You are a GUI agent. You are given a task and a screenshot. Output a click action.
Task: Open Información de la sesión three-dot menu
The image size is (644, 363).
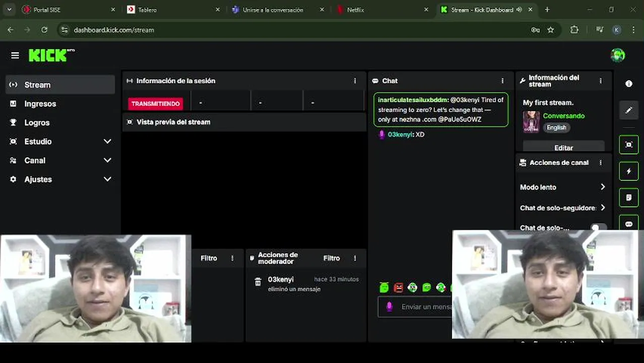[355, 81]
